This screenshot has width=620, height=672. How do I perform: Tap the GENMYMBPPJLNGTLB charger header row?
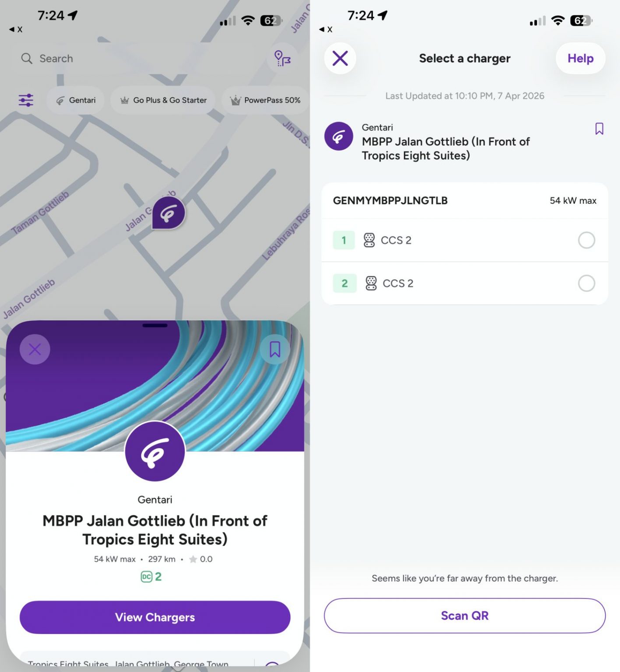[x=465, y=201]
